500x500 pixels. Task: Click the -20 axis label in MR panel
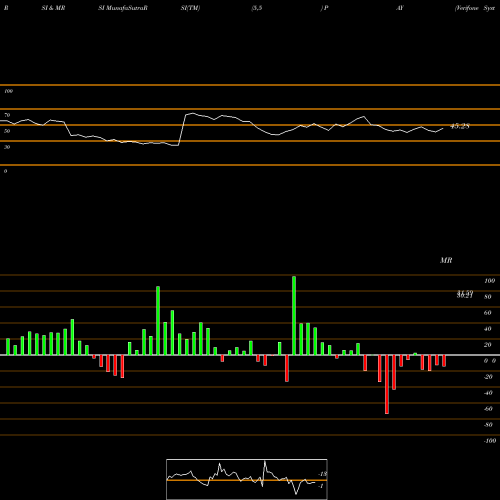(x=488, y=377)
